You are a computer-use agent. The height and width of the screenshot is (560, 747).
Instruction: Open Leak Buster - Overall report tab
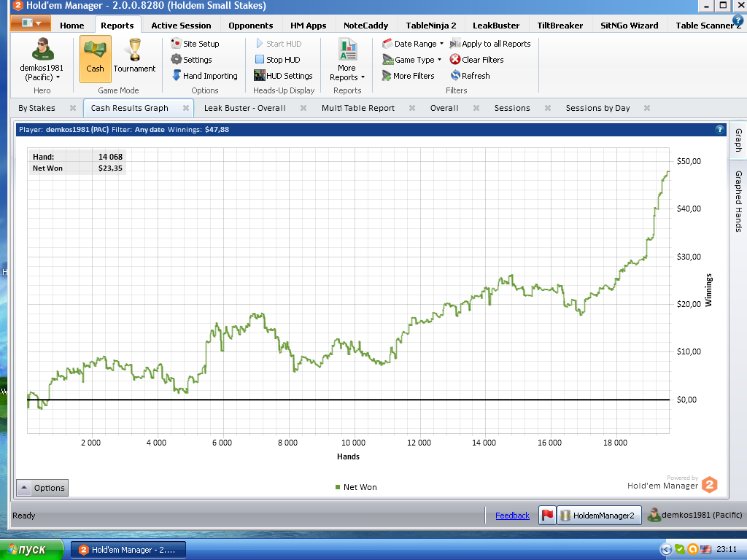point(245,108)
